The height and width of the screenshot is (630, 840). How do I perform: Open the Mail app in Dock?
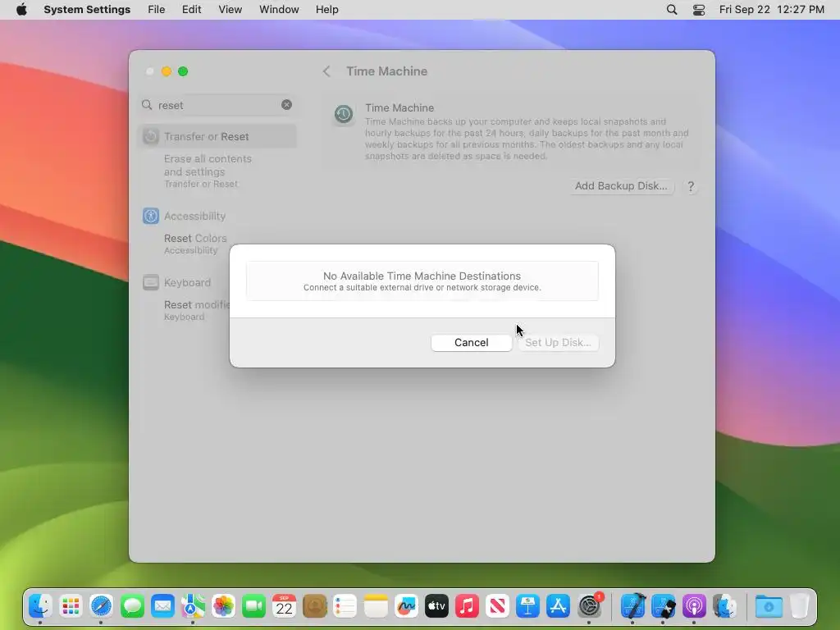click(162, 606)
